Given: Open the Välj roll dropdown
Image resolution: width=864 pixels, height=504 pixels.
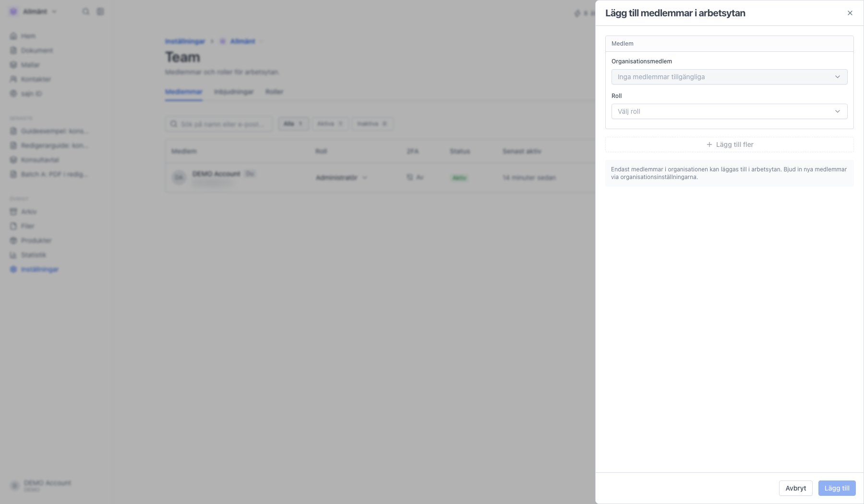Looking at the screenshot, I should [x=729, y=111].
